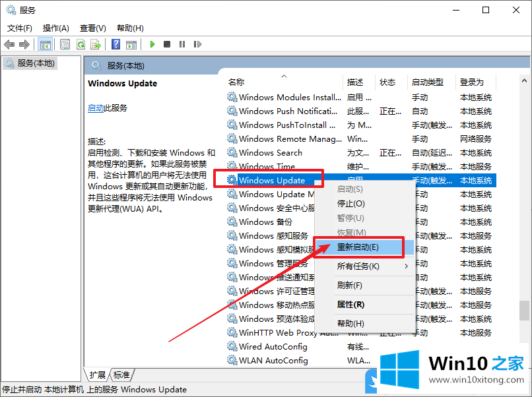Click the Restart service toolbar icon
The height and width of the screenshot is (397, 532).
coord(197,44)
